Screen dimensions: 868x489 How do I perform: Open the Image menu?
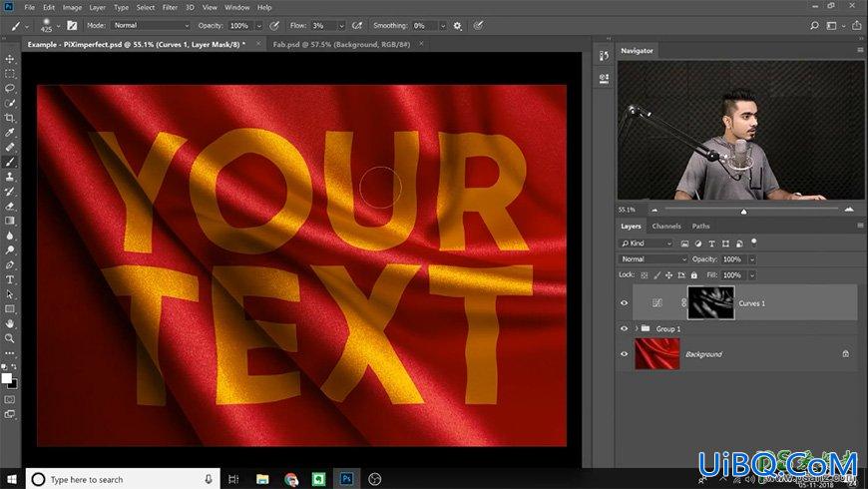click(x=72, y=8)
